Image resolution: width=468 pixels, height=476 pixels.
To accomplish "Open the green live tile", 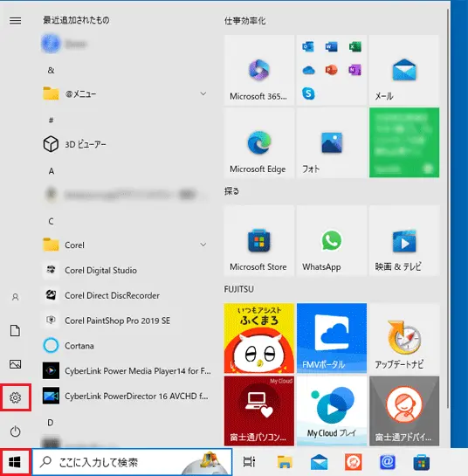I will point(404,142).
